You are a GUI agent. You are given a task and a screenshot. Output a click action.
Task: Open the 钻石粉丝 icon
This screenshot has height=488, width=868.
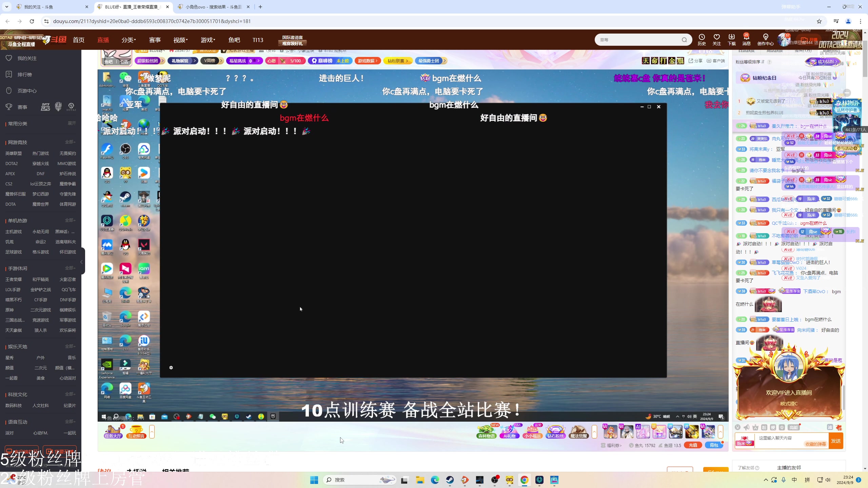pyautogui.click(x=555, y=431)
